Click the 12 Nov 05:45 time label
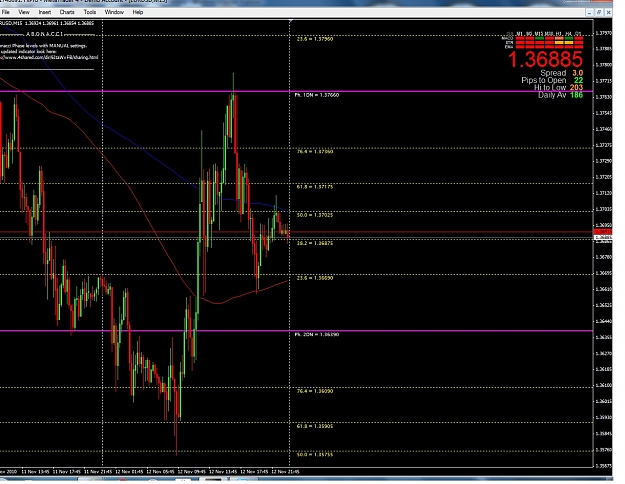 tap(160, 472)
